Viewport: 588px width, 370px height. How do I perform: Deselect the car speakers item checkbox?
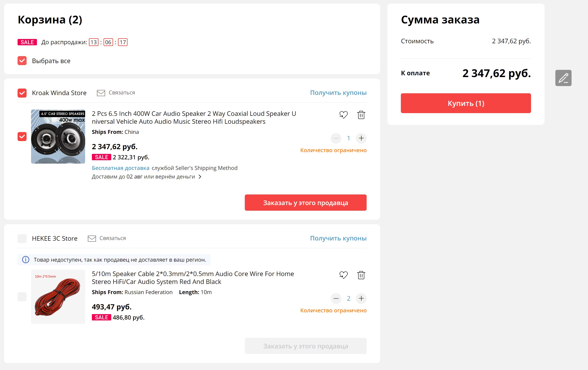22,137
